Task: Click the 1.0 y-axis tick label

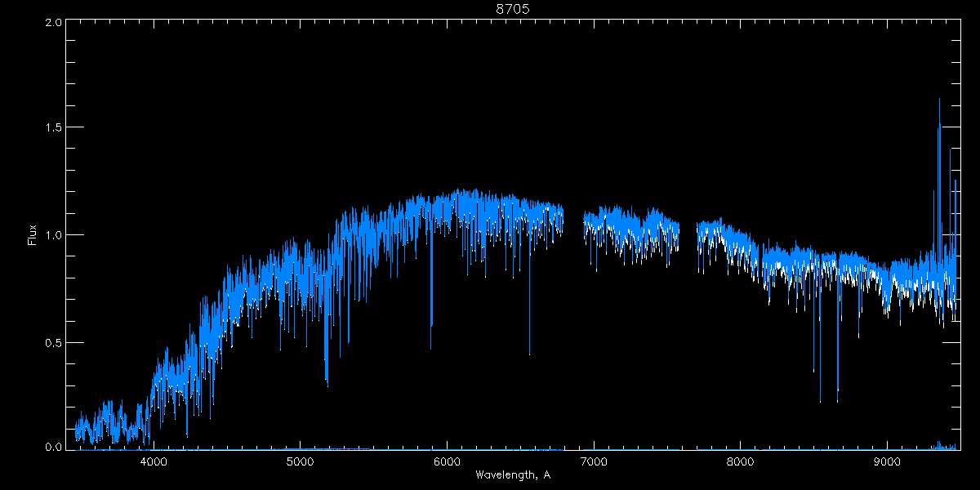Action: [53, 235]
